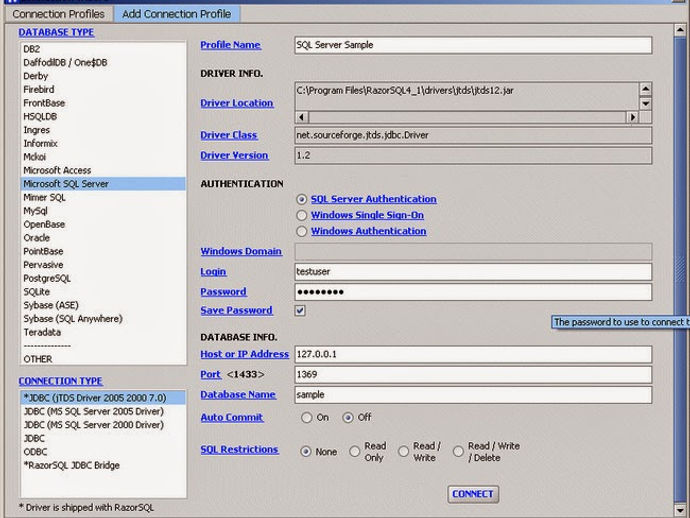Choose OpenBase database type

pos(103,224)
